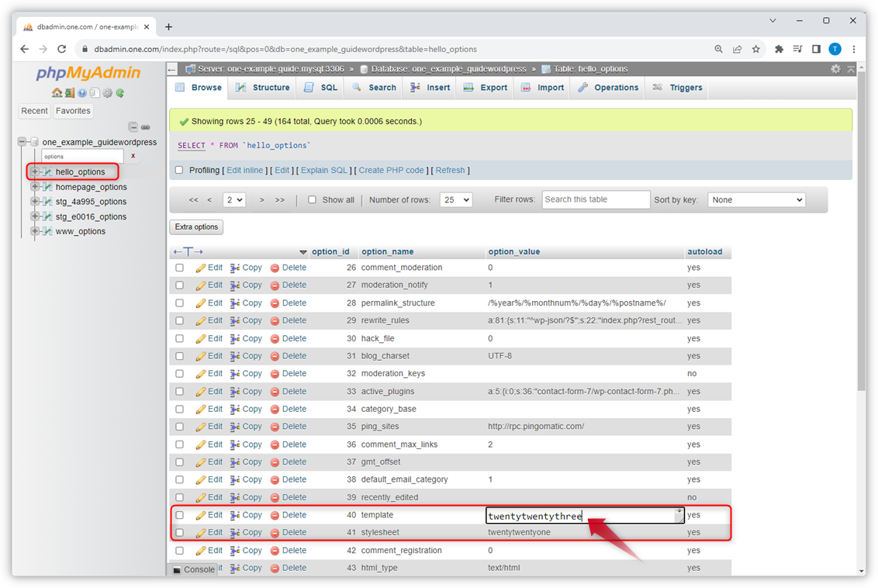Clear the options filter with the X icon

coord(132,156)
